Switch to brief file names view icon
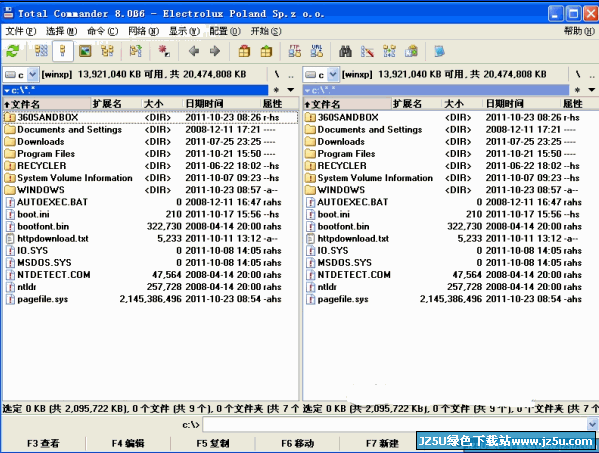 pos(41,51)
